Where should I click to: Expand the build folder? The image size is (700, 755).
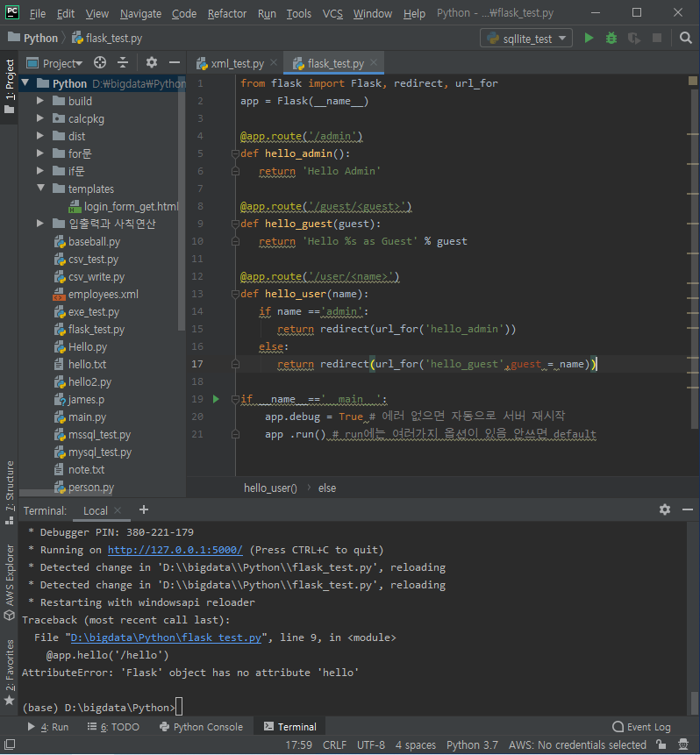(40, 101)
